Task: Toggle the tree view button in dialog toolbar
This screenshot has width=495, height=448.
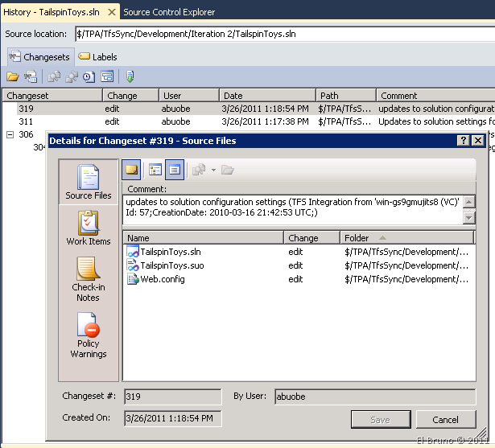Action: (155, 169)
